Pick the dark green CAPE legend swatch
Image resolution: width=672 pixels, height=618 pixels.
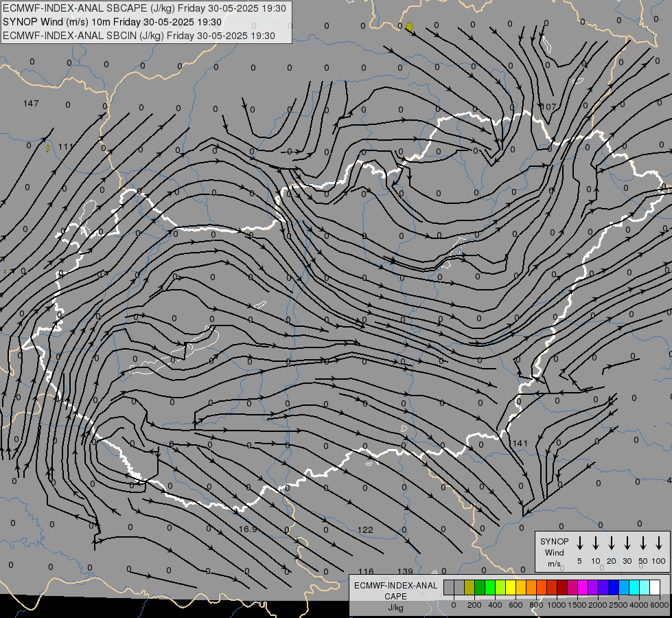click(x=480, y=587)
